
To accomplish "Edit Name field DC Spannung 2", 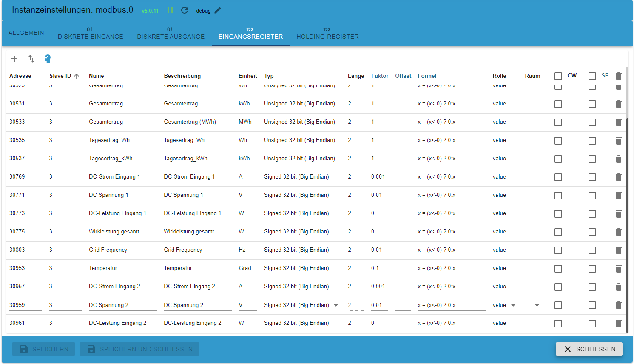I will pyautogui.click(x=123, y=305).
